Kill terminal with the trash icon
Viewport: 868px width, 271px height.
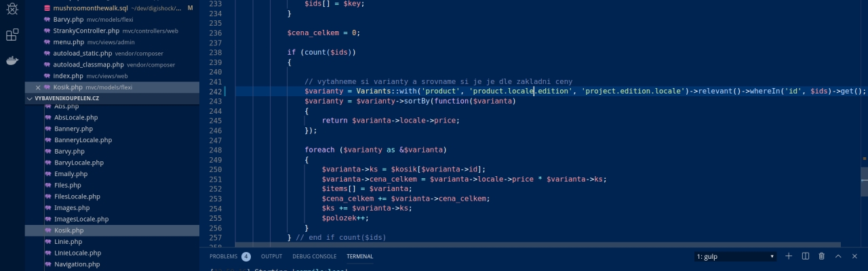pyautogui.click(x=822, y=256)
